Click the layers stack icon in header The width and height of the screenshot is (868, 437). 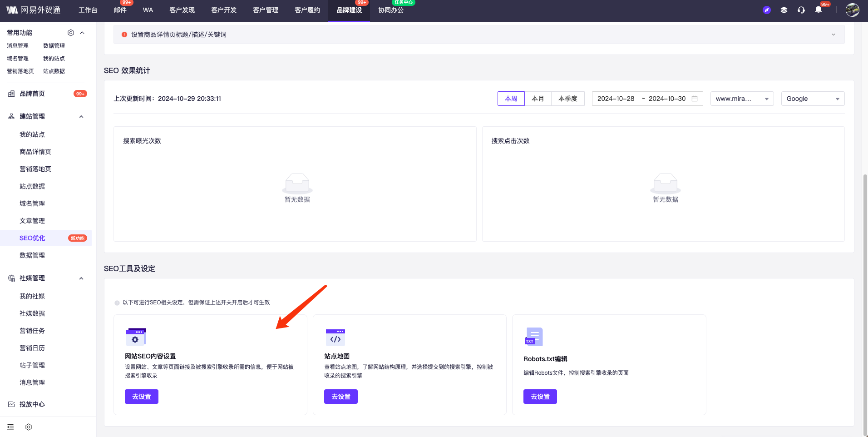pos(784,10)
